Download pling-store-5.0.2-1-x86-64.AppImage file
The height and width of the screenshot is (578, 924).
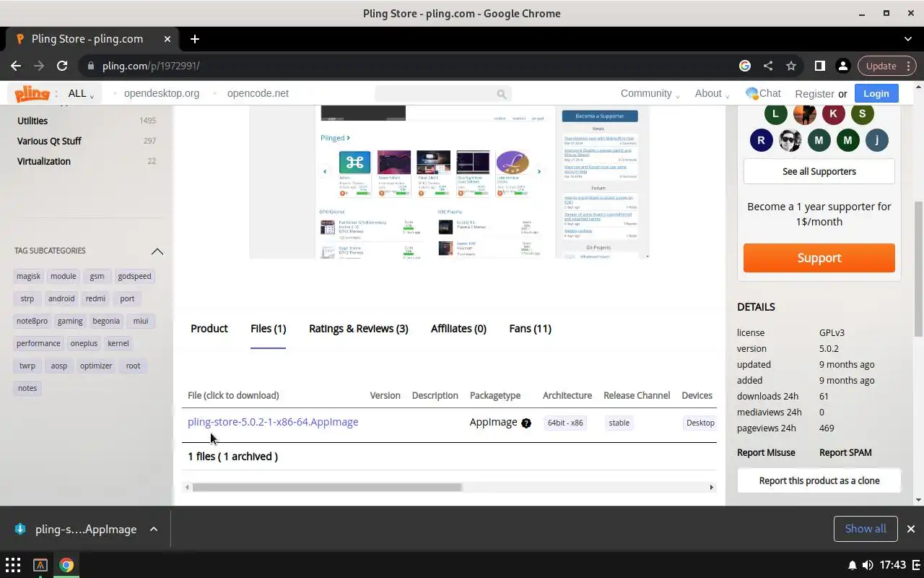[x=273, y=422]
